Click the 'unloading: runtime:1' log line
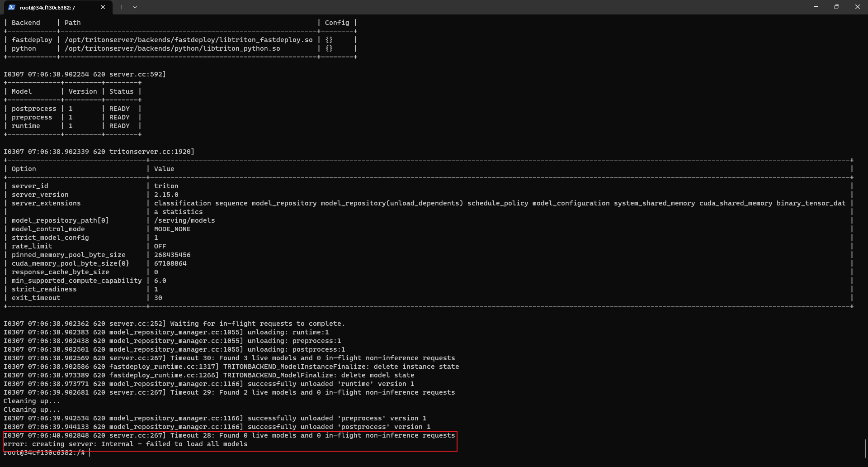868x467 pixels. tap(166, 332)
